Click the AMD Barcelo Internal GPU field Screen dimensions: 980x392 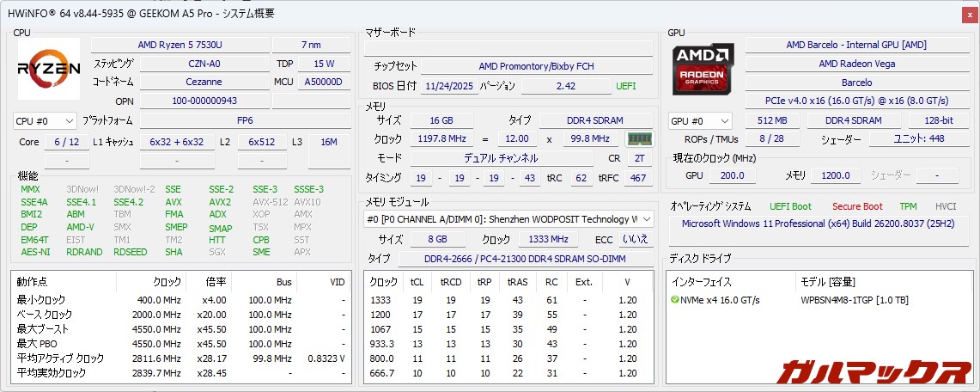[x=856, y=45]
